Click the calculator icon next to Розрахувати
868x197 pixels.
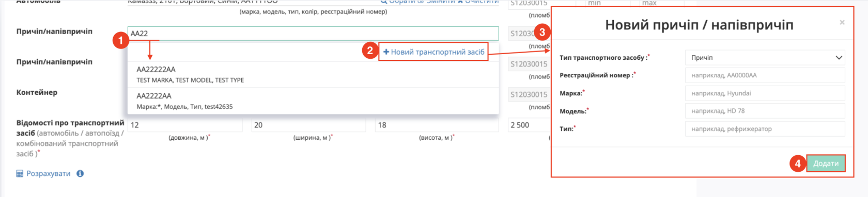[20, 174]
